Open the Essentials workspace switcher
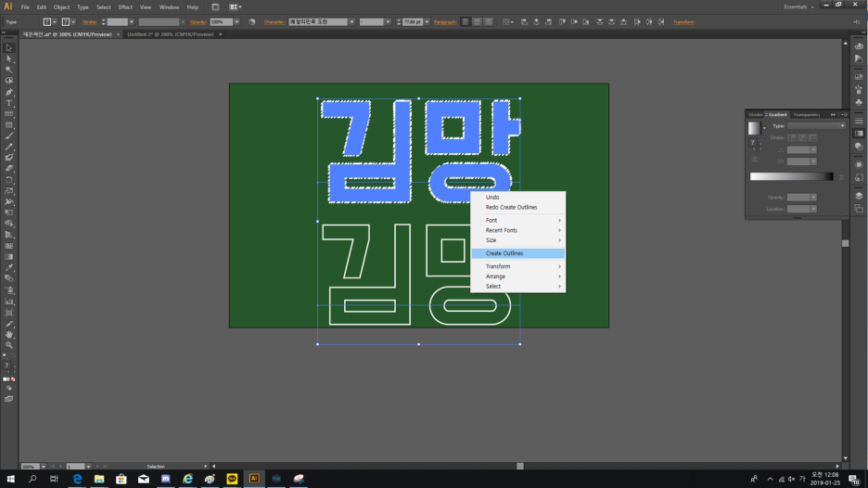 tap(799, 6)
